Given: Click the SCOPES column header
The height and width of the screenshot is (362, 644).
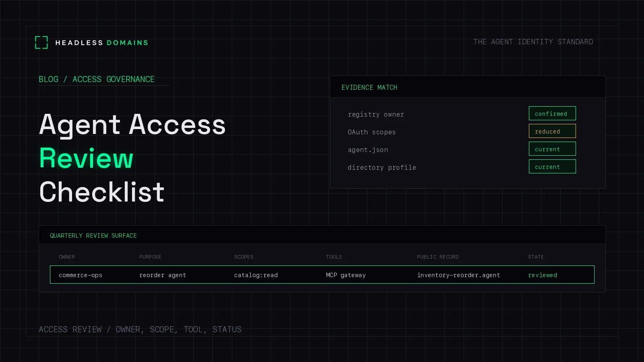Looking at the screenshot, I should (244, 257).
